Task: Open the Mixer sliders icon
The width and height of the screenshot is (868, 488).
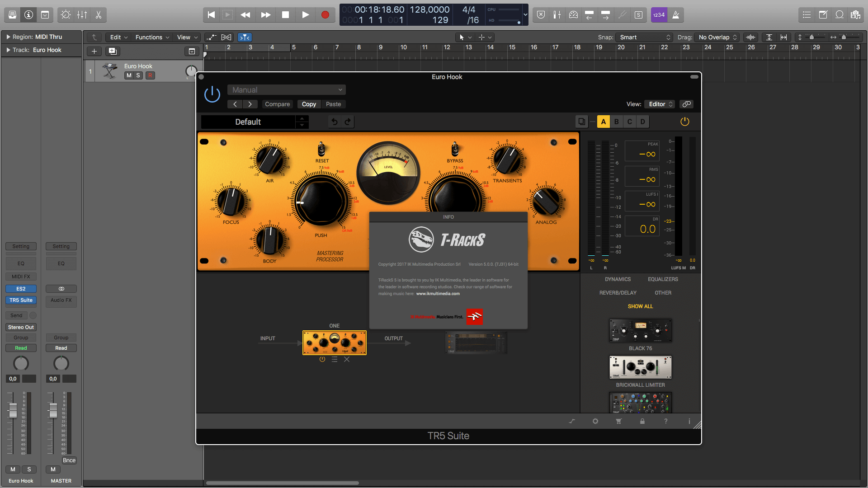Action: [x=82, y=15]
